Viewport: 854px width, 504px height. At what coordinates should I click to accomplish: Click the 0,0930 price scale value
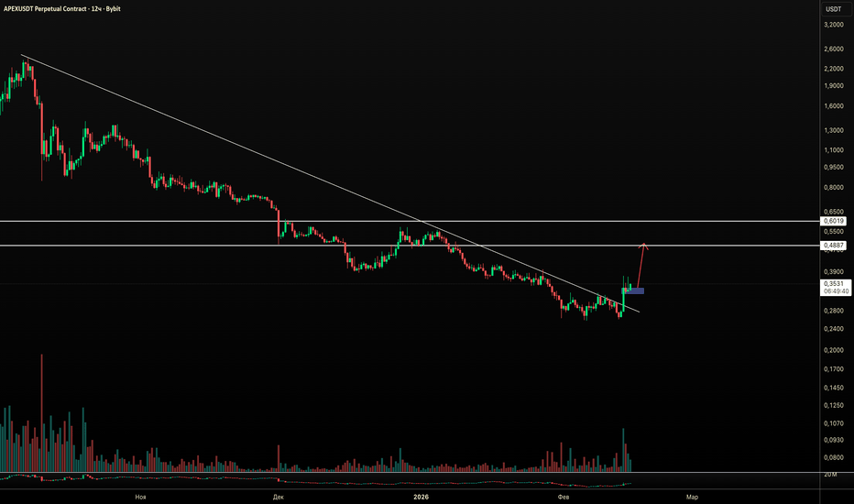(x=834, y=440)
